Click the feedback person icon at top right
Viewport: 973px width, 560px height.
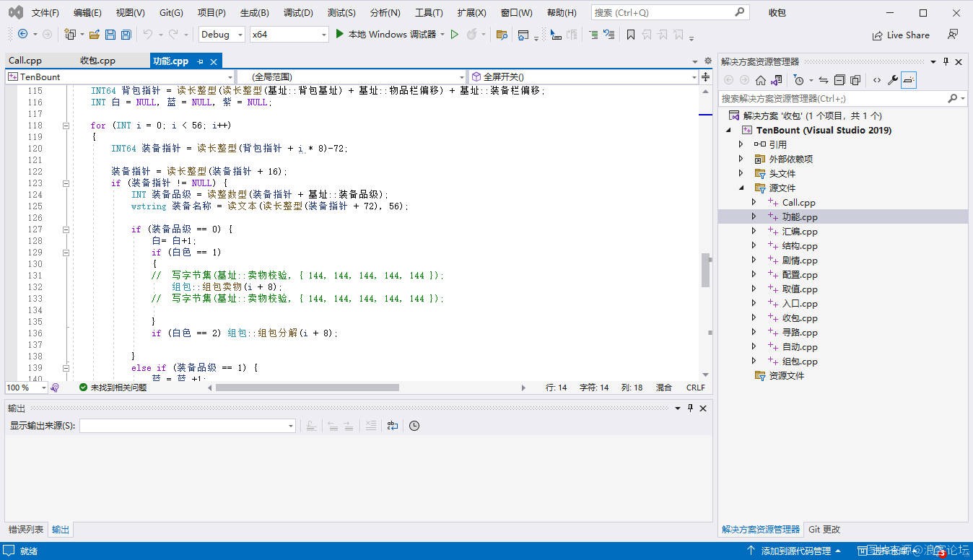click(x=954, y=35)
